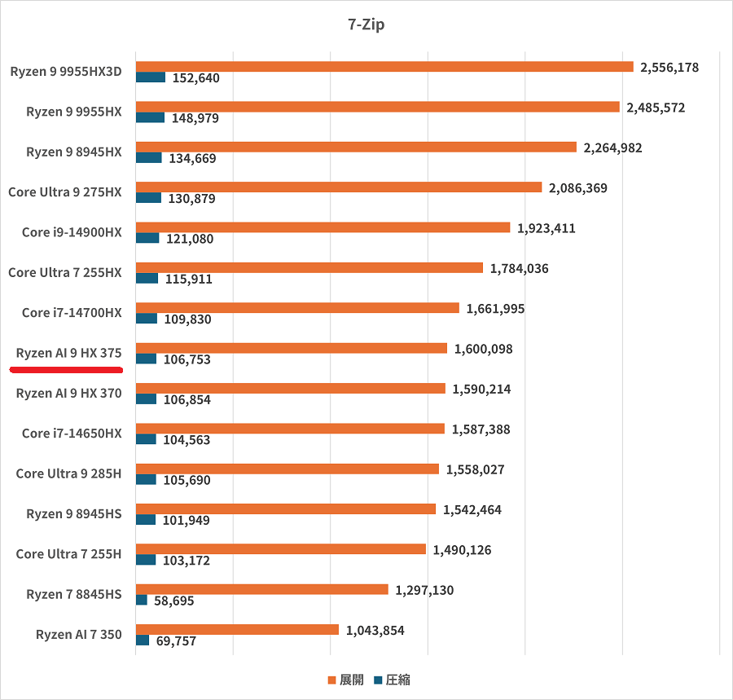Click the blue 圧縮 legend swatch
733x700 pixels.
coord(377,680)
